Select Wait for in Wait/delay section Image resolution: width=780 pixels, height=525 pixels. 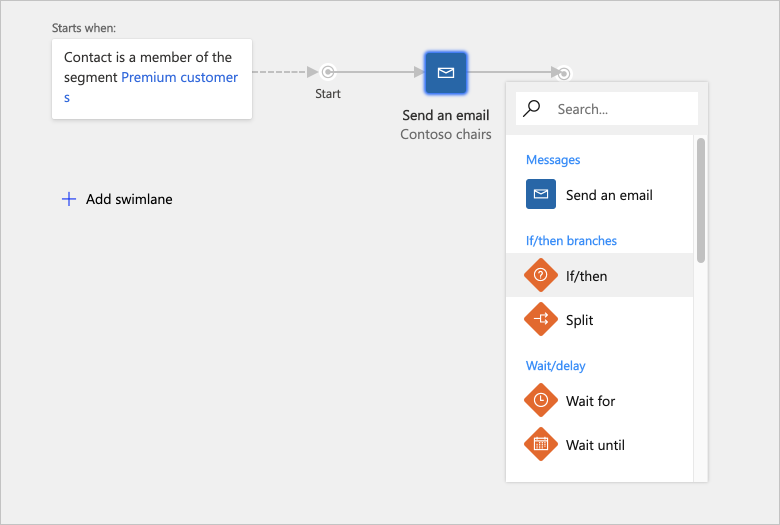pyautogui.click(x=591, y=401)
